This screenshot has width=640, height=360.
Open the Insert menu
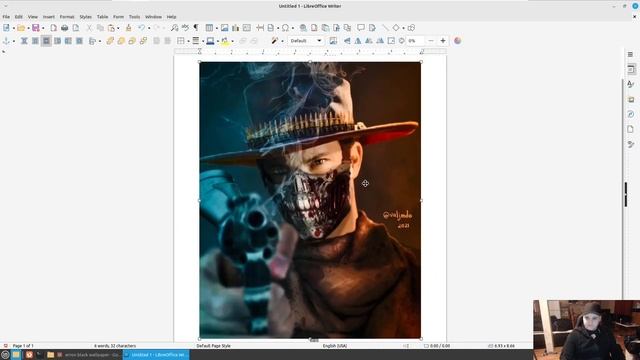click(x=49, y=17)
